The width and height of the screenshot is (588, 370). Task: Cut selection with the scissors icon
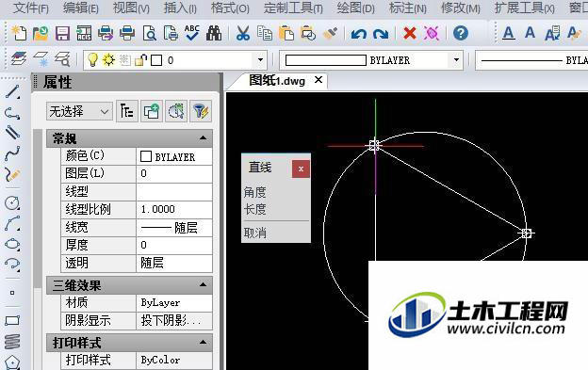point(243,33)
